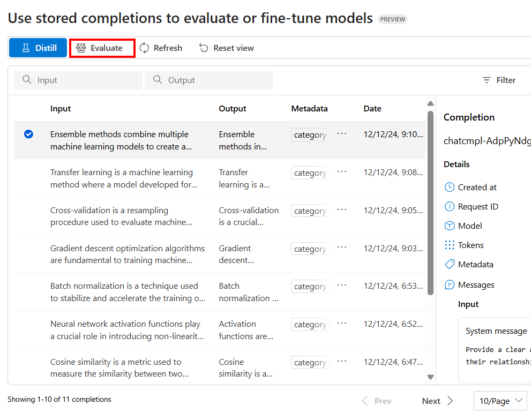
Task: Click the Reset view icon
Action: click(x=204, y=48)
